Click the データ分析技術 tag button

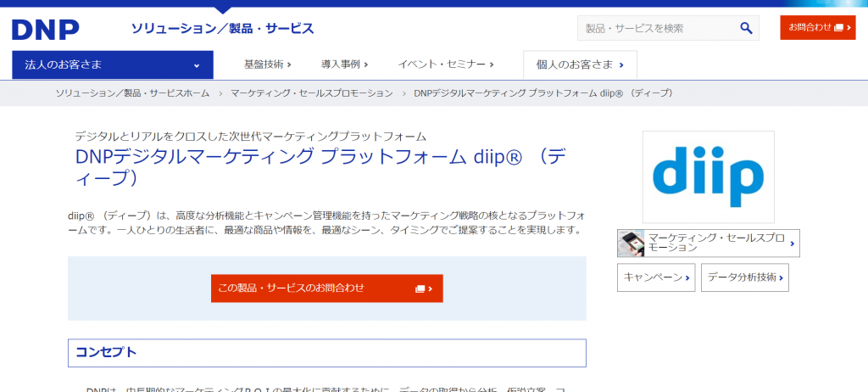pos(744,277)
